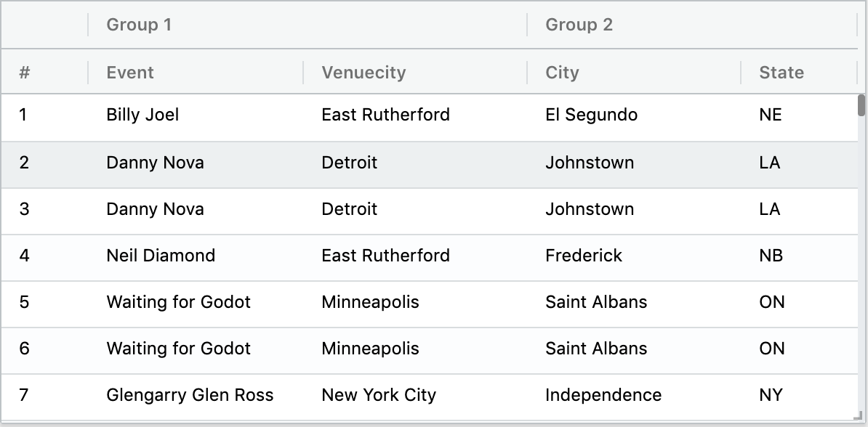The height and width of the screenshot is (427, 868).
Task: Click the City column header
Action: (x=562, y=73)
